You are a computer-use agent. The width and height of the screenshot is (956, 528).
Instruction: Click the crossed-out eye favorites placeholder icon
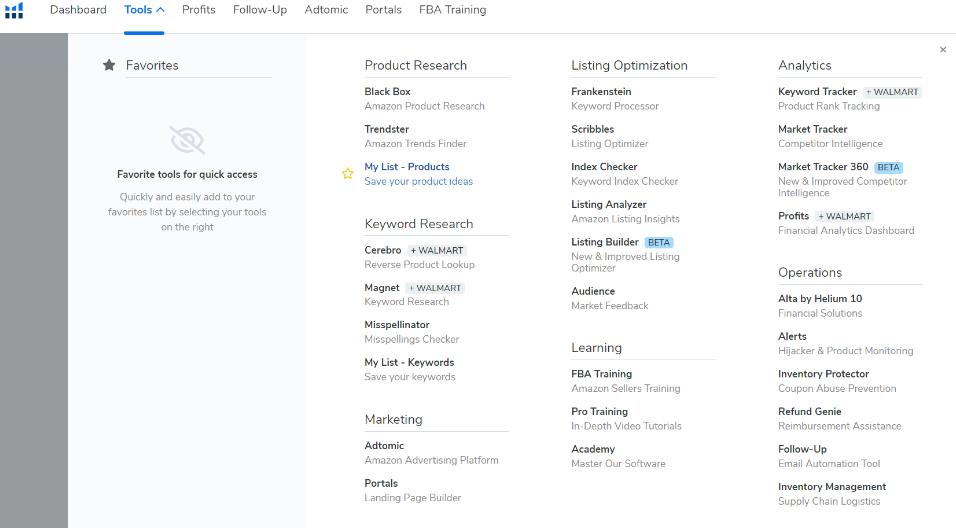pyautogui.click(x=187, y=140)
